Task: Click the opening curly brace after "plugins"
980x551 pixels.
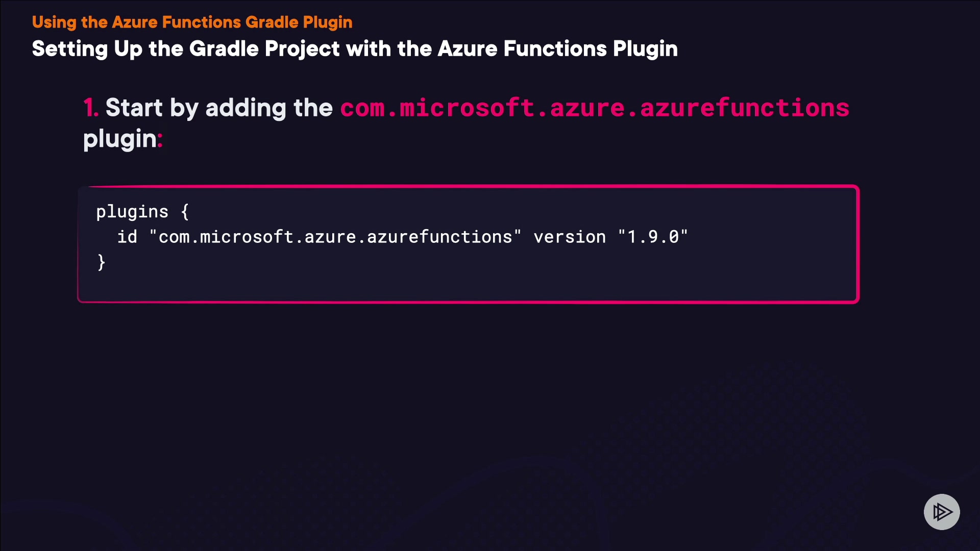Action: (x=185, y=211)
